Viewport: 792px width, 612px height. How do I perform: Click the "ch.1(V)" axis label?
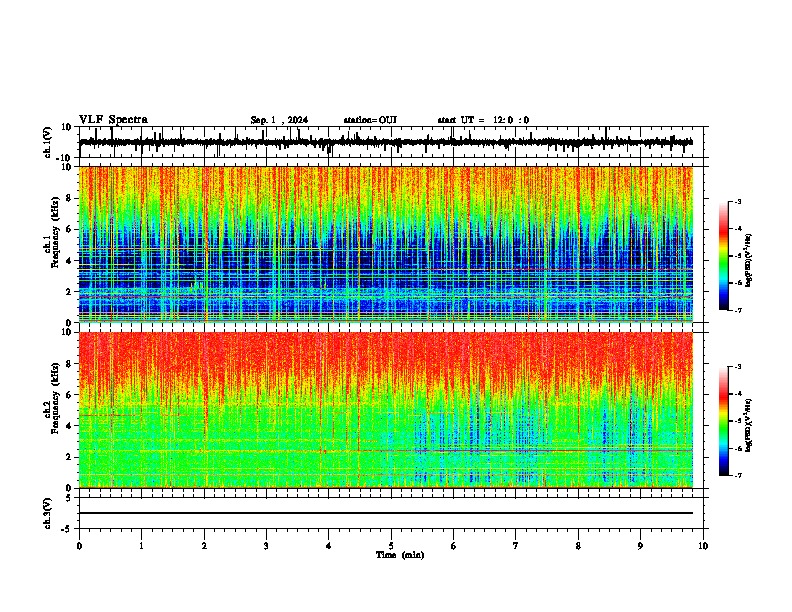tap(48, 142)
